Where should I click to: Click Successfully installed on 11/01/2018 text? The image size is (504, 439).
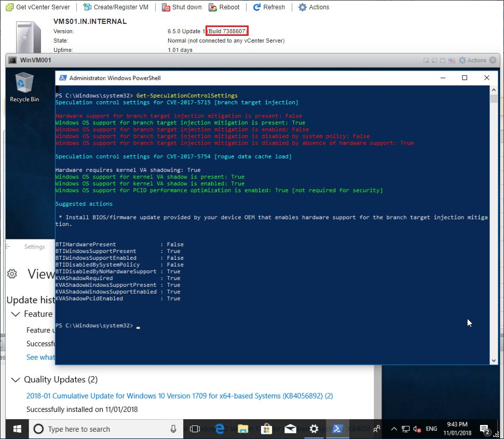point(82,409)
